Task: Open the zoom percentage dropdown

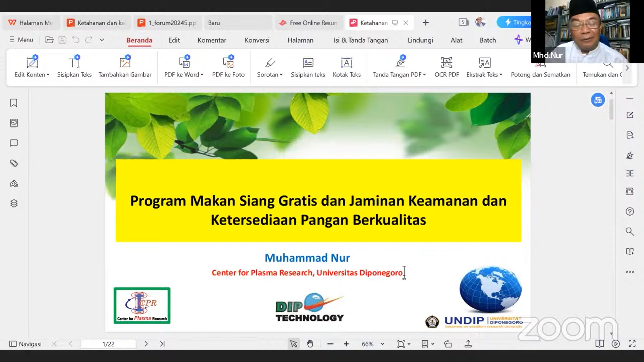Action: click(382, 344)
